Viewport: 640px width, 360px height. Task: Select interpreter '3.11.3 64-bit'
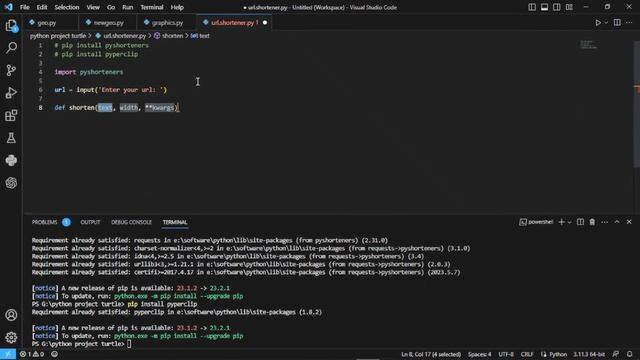[589, 354]
